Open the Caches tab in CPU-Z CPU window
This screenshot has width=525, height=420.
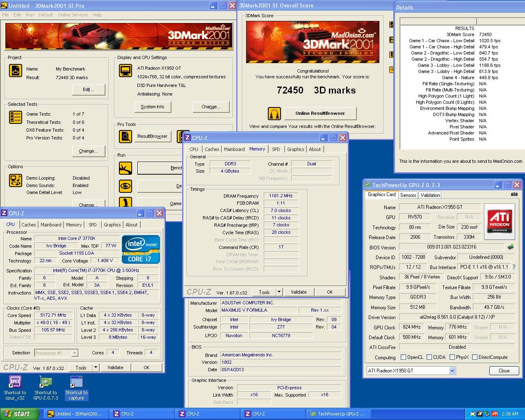tap(29, 225)
